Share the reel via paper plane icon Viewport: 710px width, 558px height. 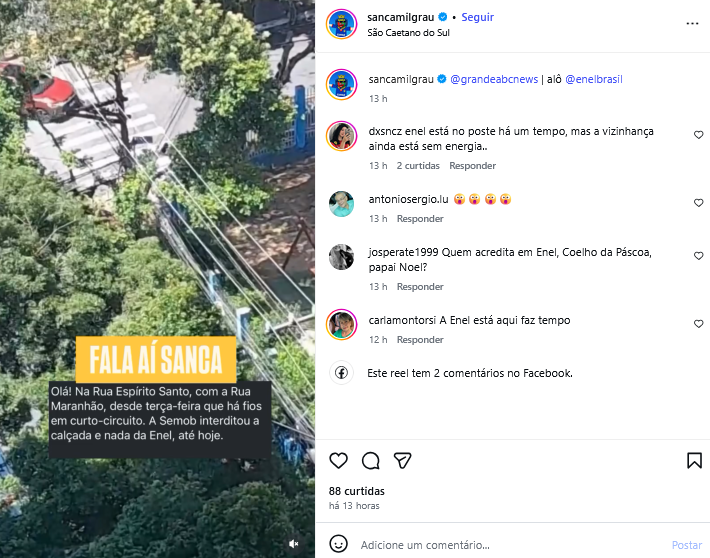point(402,461)
